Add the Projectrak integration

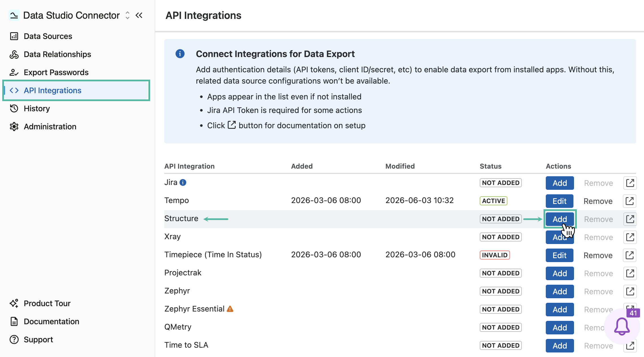pyautogui.click(x=560, y=273)
